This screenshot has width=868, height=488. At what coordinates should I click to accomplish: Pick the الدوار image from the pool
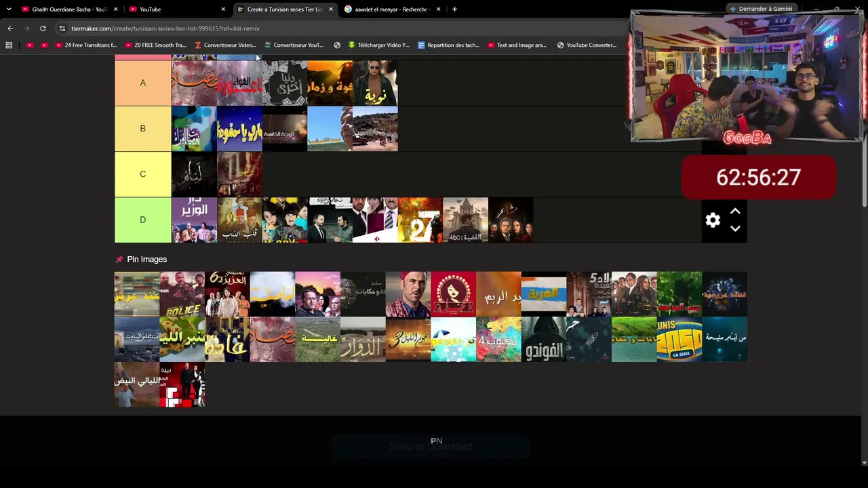click(x=363, y=340)
